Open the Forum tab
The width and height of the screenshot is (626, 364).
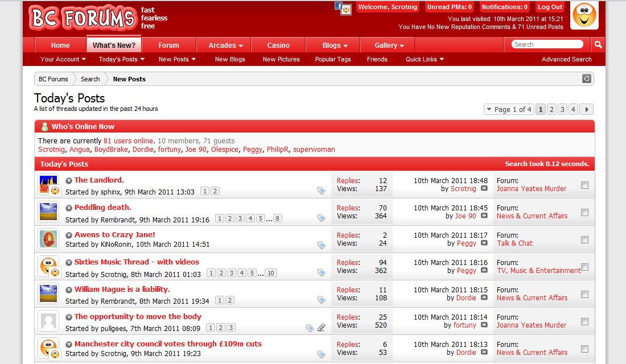click(168, 45)
